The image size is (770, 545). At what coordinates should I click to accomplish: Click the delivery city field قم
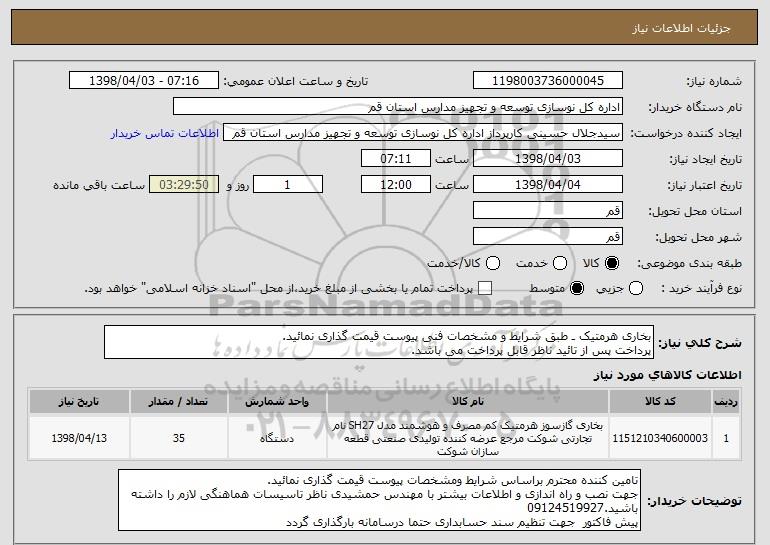point(548,237)
